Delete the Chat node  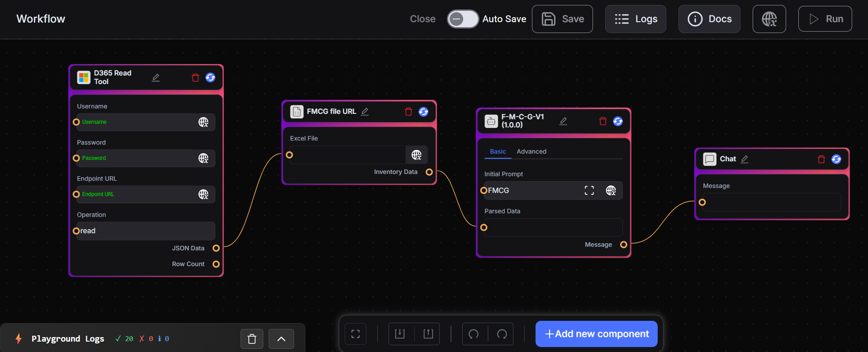(x=821, y=159)
